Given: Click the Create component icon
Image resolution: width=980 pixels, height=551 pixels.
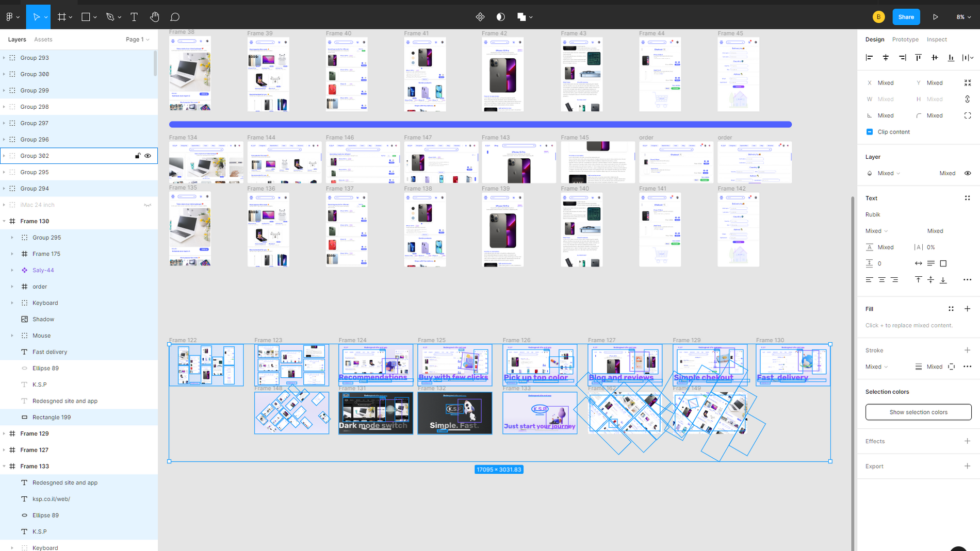Looking at the screenshot, I should [480, 17].
